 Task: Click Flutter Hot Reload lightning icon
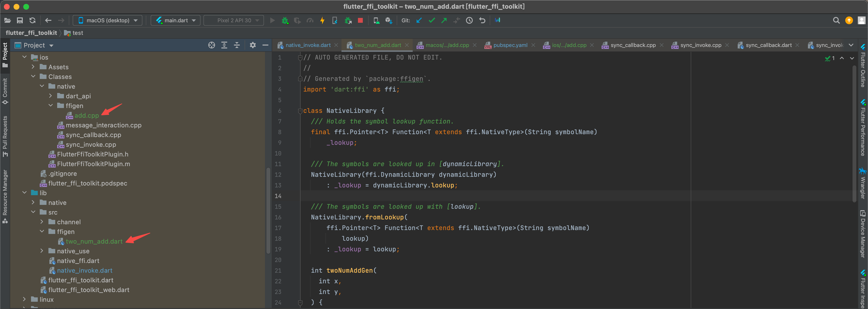(322, 21)
